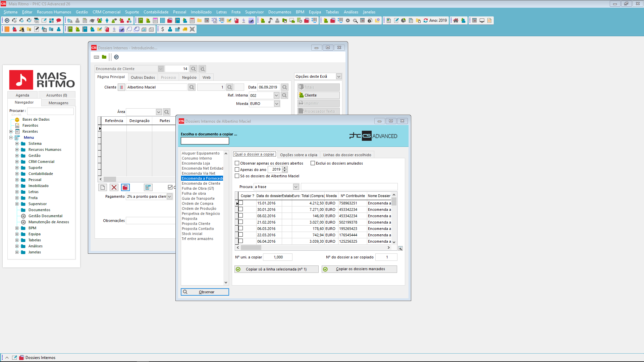644x362 pixels.
Task: Check Copiar box for 06.03.2016 dossier row
Action: coord(241,228)
